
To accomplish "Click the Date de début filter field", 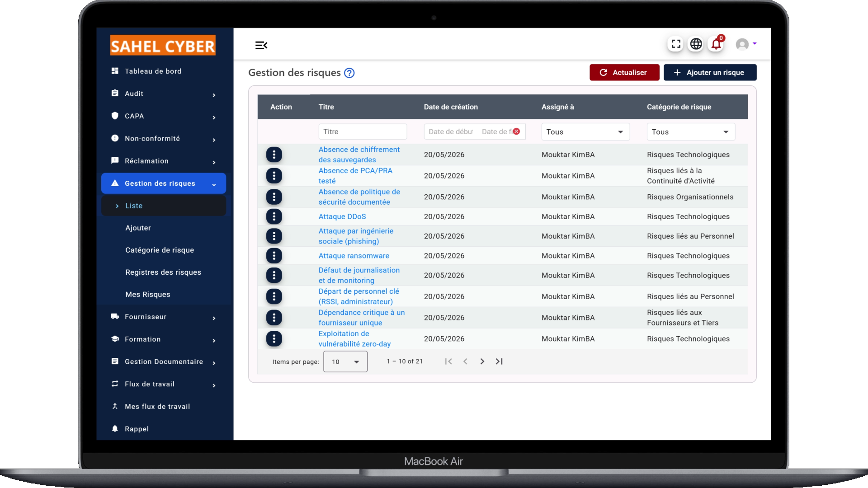I will pos(451,131).
